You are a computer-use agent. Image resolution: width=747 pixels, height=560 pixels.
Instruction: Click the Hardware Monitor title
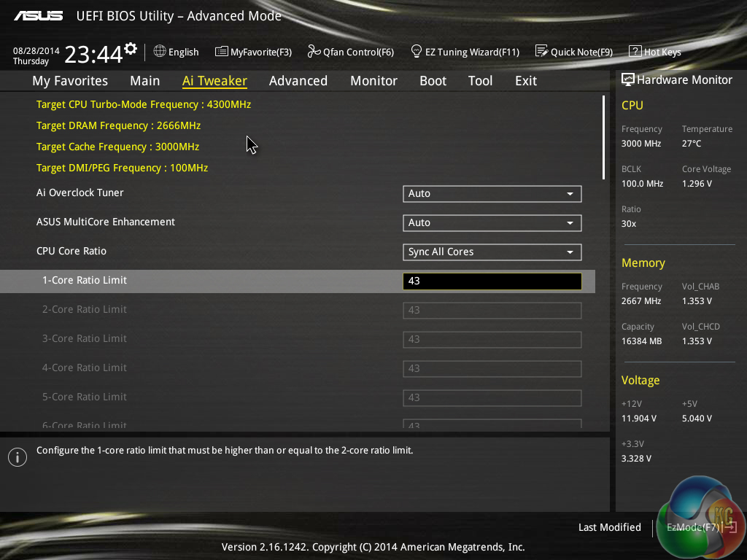pos(684,80)
